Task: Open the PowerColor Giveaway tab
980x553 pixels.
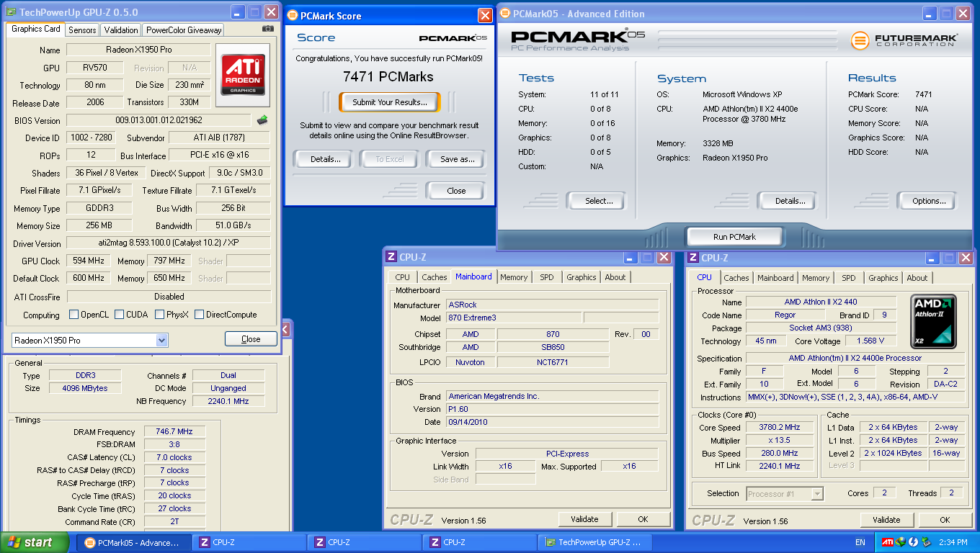Action: point(183,30)
